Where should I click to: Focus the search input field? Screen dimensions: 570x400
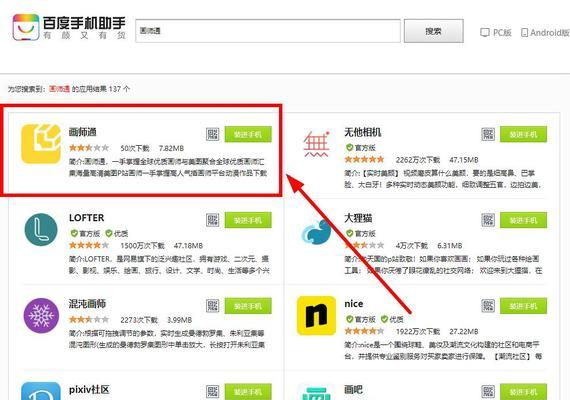pyautogui.click(x=268, y=31)
